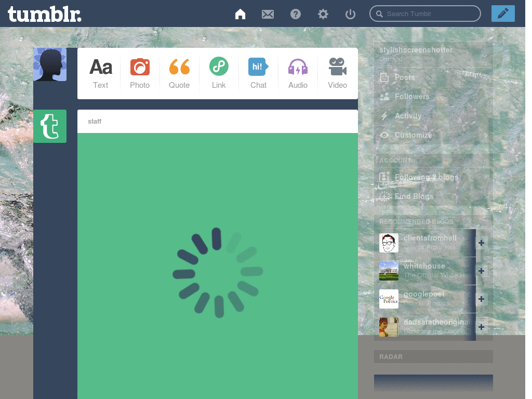The height and width of the screenshot is (399, 532).
Task: Open Following 2 blogs
Action: 433,177
